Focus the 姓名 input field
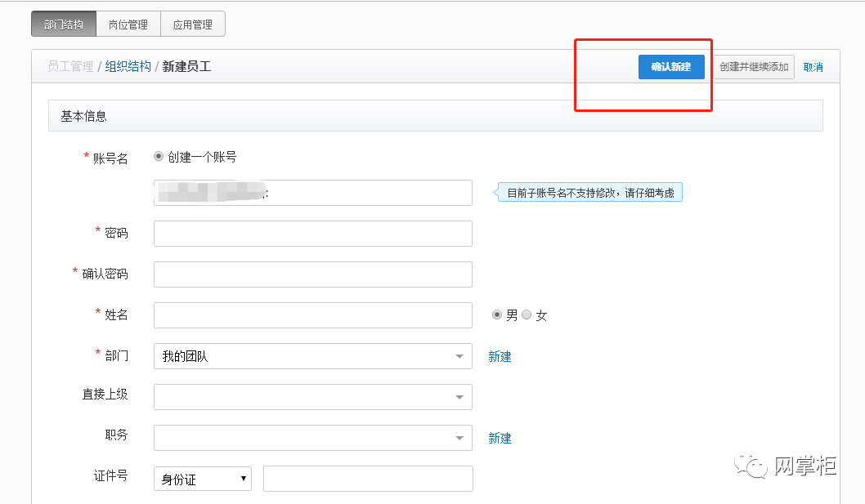The height and width of the screenshot is (504, 865). pyautogui.click(x=313, y=314)
